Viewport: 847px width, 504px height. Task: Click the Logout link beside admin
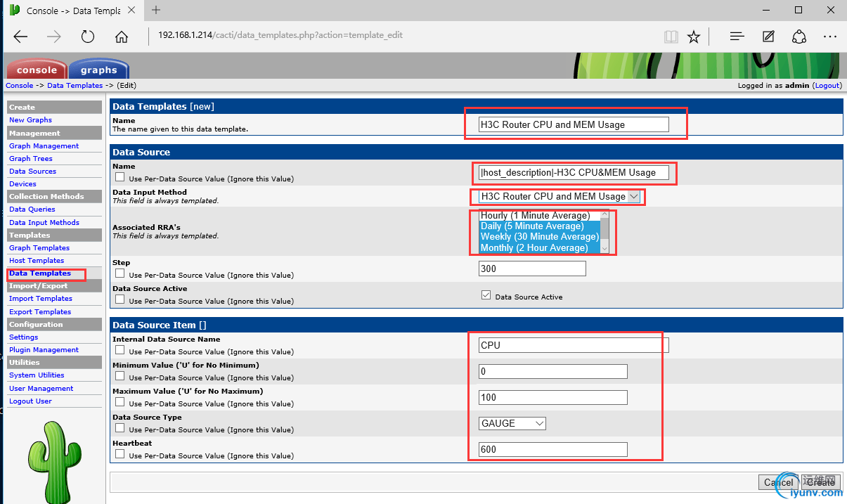[827, 85]
